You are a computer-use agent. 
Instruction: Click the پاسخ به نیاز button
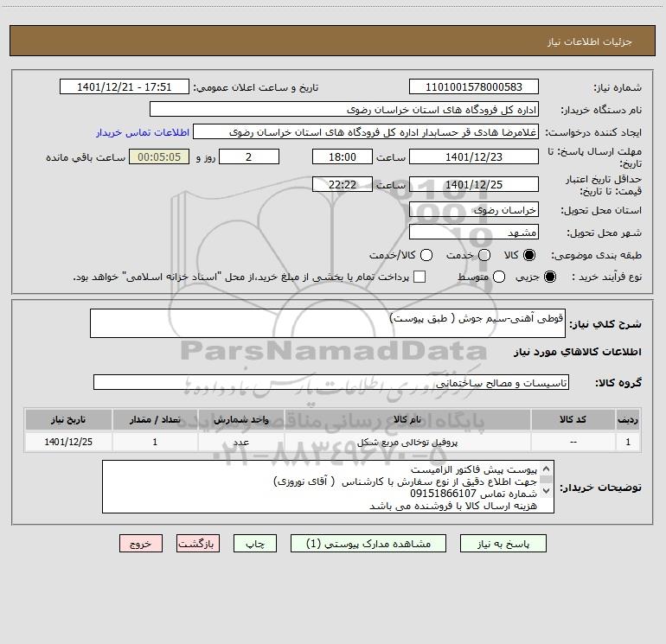503,544
